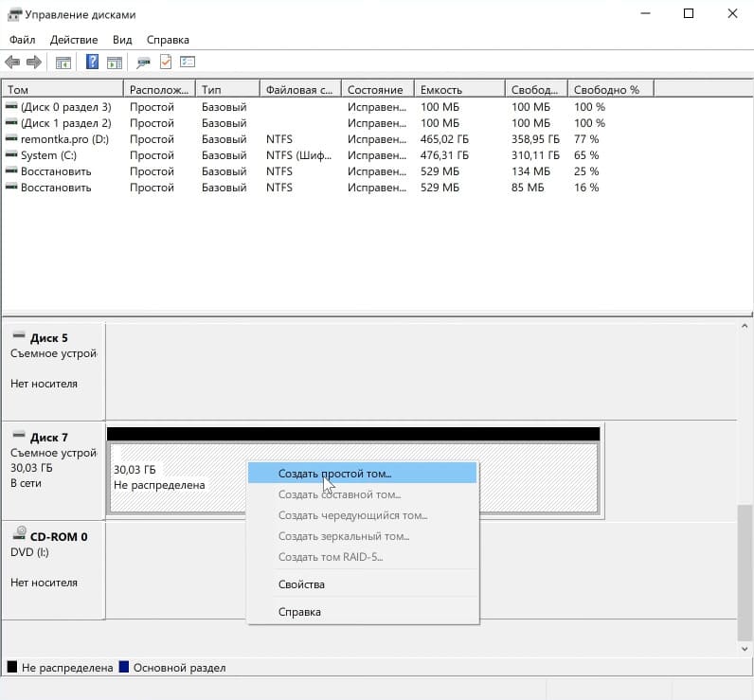Click the volume icon beside System (C:)
The height and width of the screenshot is (700, 754).
(x=11, y=154)
